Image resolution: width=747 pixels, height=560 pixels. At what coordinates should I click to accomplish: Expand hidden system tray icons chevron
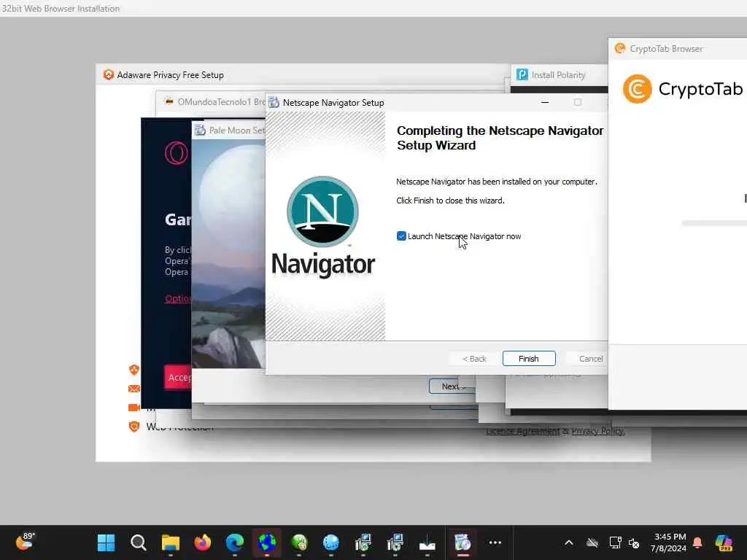[569, 542]
